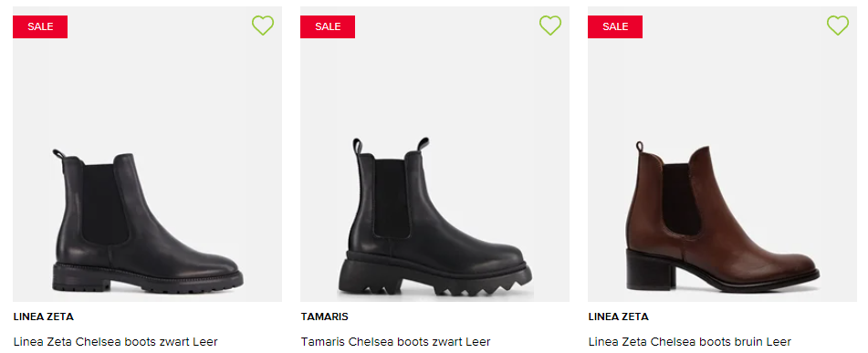Click LINEA ZETA brand above zwart boots title
This screenshot has height=353, width=868.
point(43,317)
